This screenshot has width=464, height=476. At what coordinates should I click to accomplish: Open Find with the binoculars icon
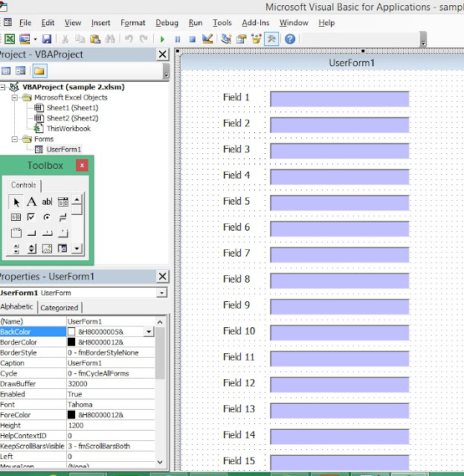[x=110, y=39]
